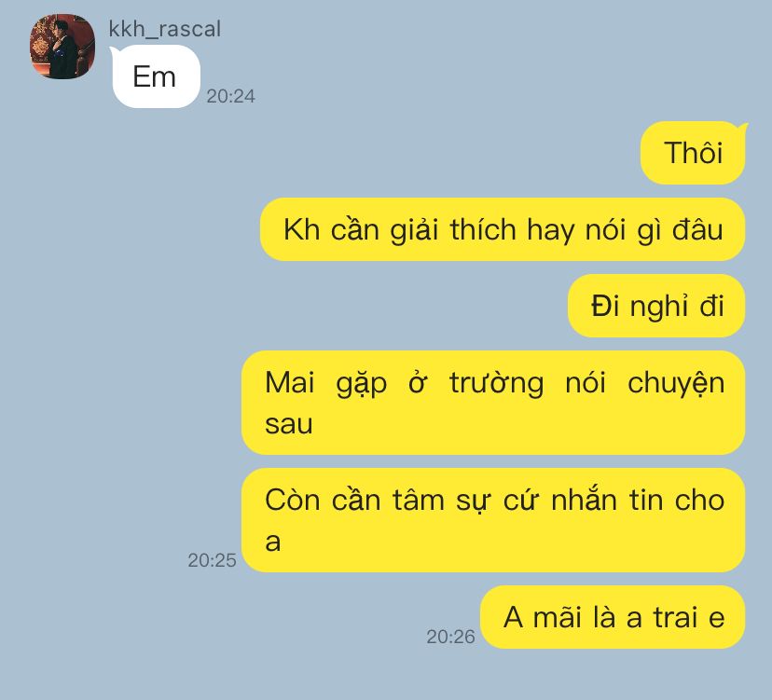Click the word "giải" in the yellow message
Viewport: 772px width, 700px height.
tap(414, 230)
